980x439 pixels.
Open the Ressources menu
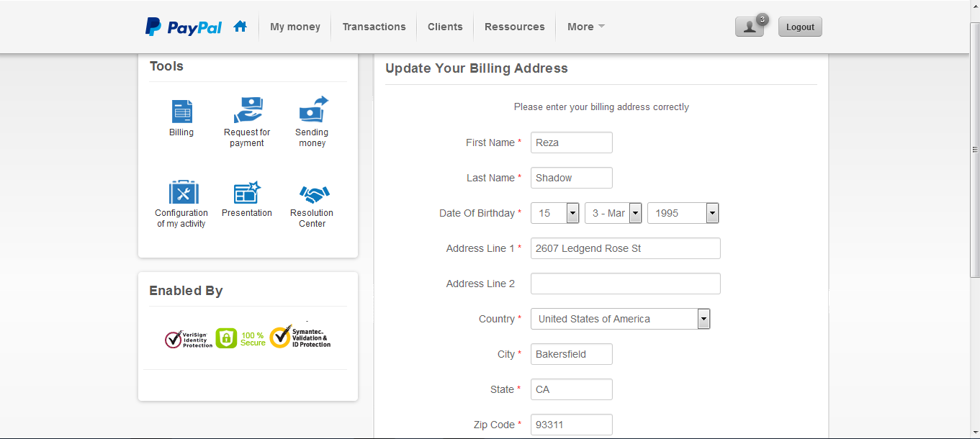515,27
